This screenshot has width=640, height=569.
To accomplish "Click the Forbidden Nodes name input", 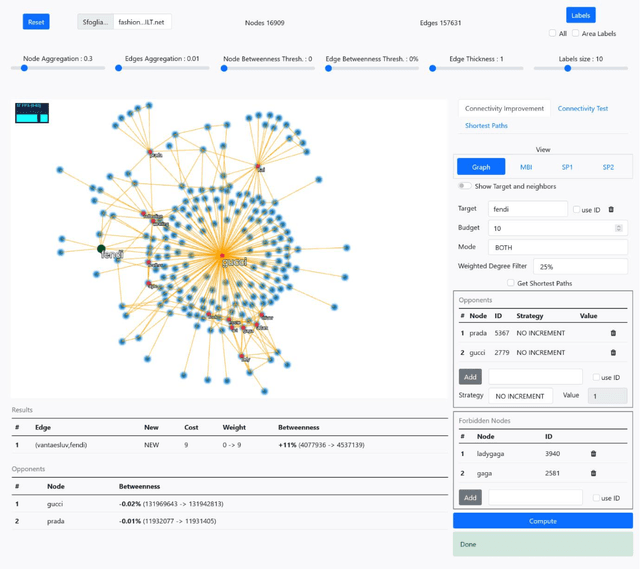I will (x=535, y=498).
